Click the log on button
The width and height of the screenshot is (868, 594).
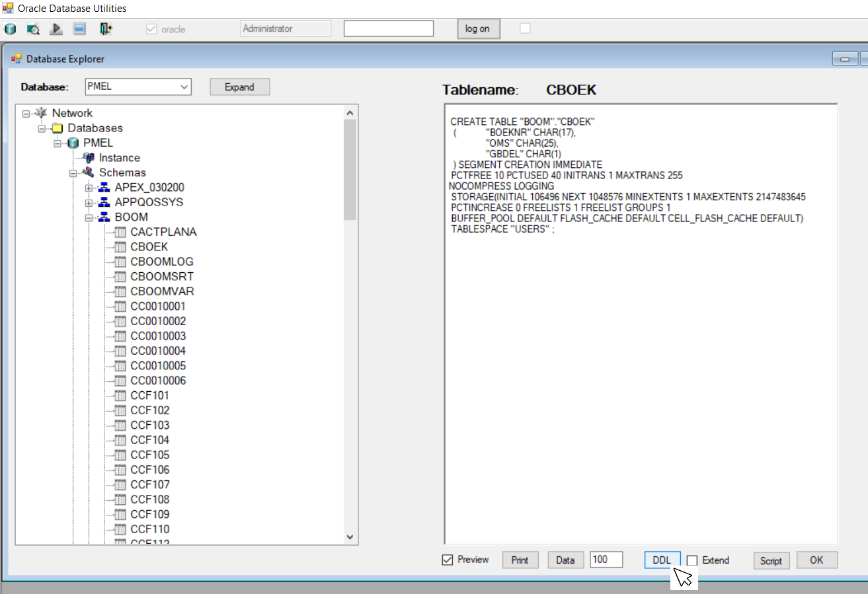pyautogui.click(x=478, y=29)
